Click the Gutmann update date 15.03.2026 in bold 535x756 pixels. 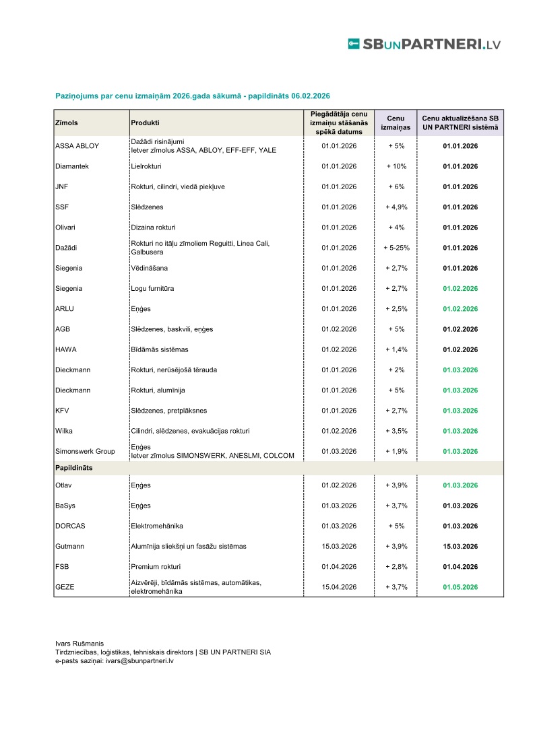pos(460,546)
